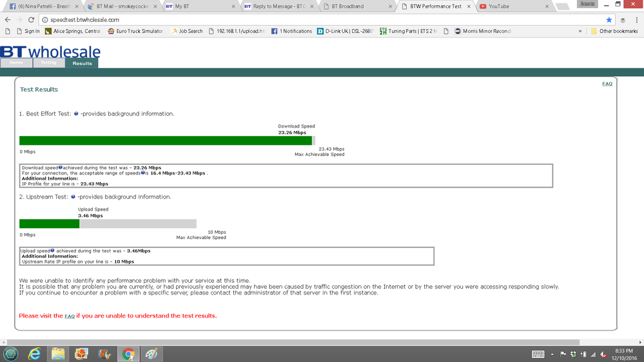This screenshot has height=362, width=644.
Task: Open touch keyboard icon in system tray
Action: (x=538, y=354)
